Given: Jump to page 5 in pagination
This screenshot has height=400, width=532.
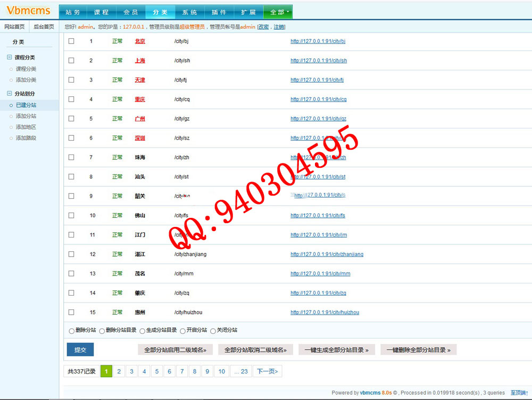Looking at the screenshot, I should tap(156, 371).
